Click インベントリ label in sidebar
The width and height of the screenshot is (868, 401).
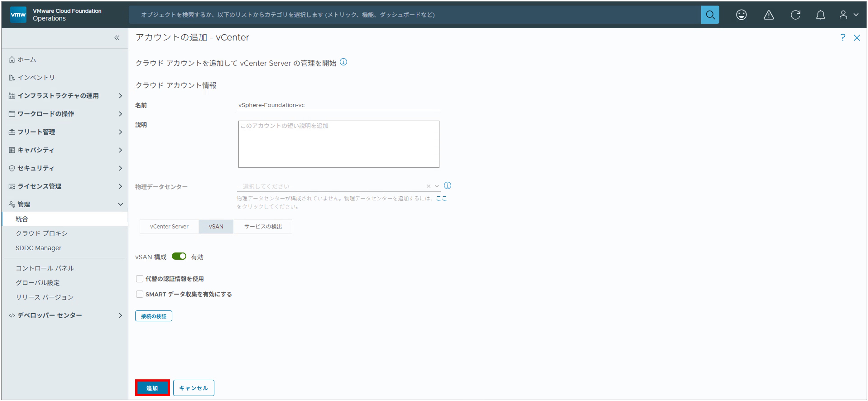click(x=36, y=78)
